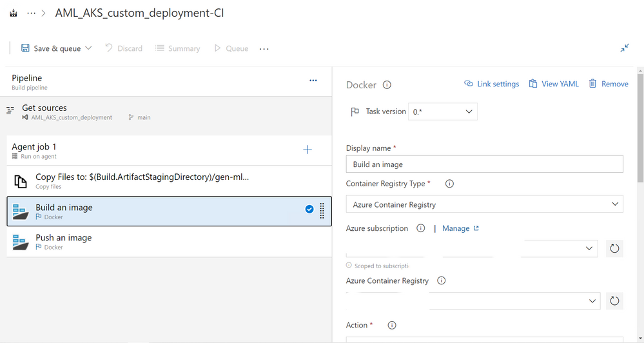Add a task to Agent job 1
This screenshot has height=343, width=644.
tap(307, 150)
